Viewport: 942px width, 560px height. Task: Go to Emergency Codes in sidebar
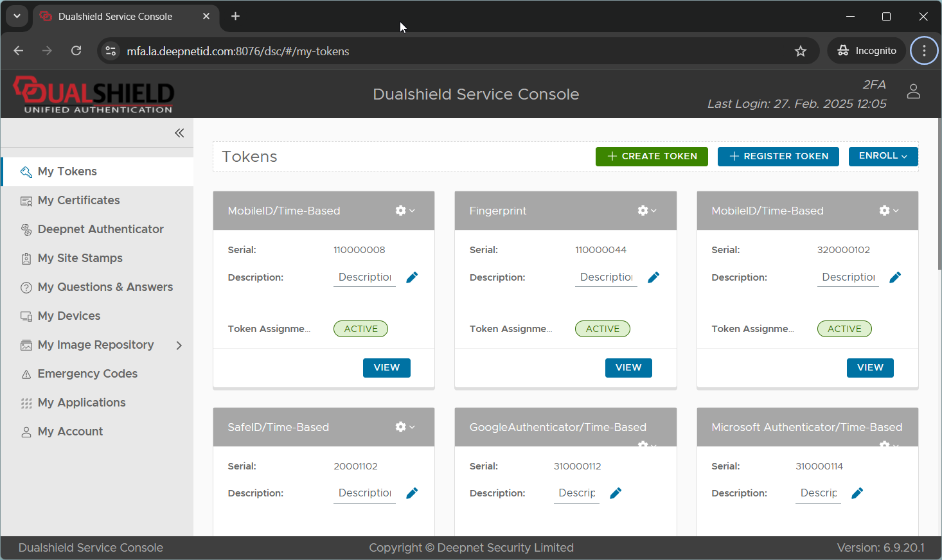pyautogui.click(x=87, y=374)
